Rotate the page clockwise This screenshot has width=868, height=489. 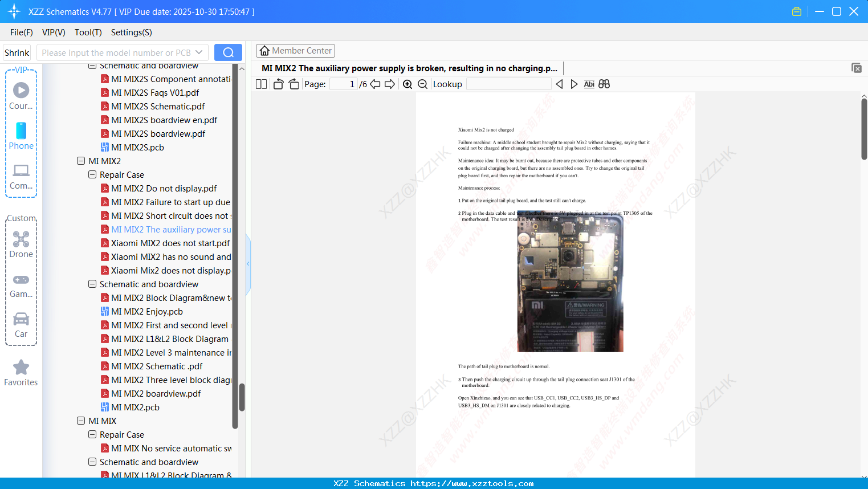click(294, 84)
